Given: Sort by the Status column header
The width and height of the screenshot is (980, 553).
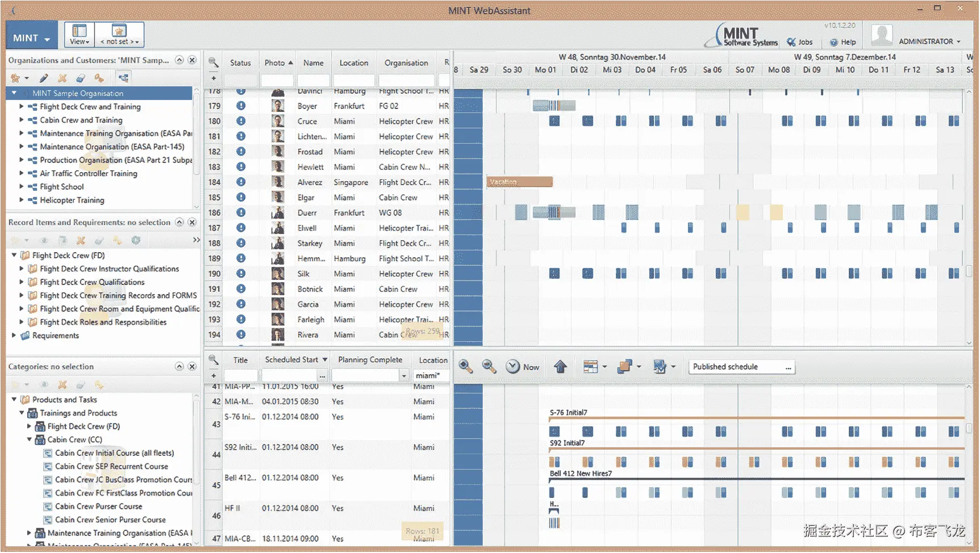Looking at the screenshot, I should (x=240, y=63).
